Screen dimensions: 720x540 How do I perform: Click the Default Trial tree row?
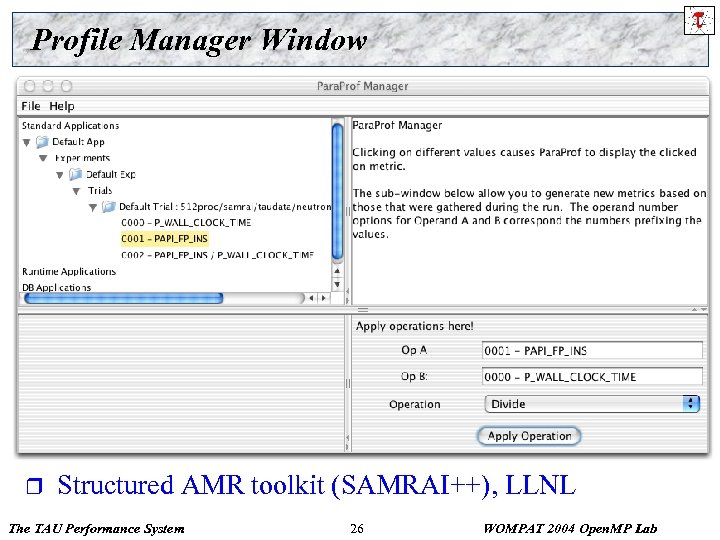[x=225, y=207]
